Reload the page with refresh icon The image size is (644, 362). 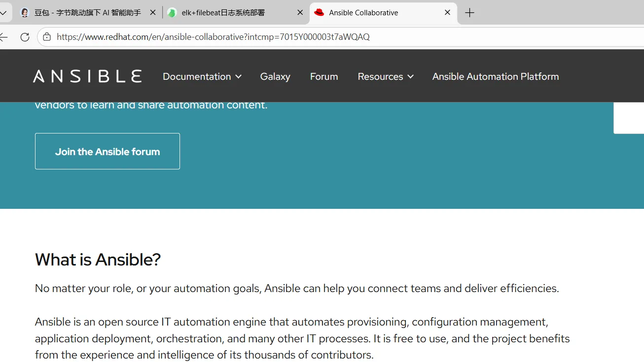pyautogui.click(x=25, y=37)
